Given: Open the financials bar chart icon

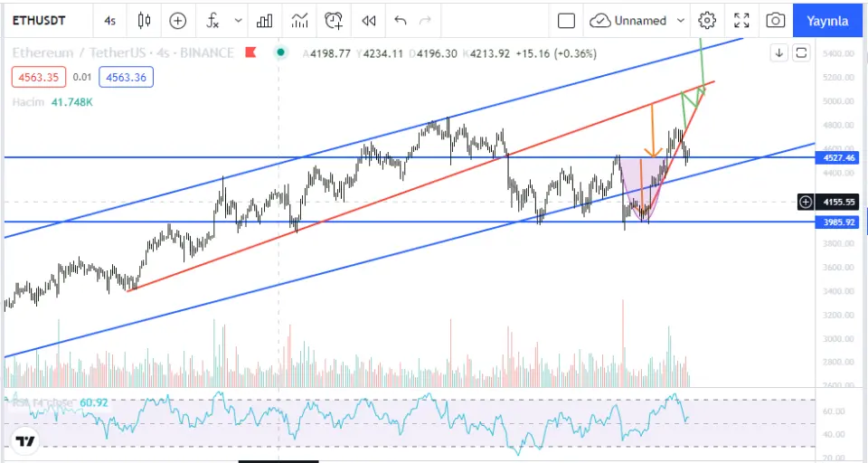Looking at the screenshot, I should (x=265, y=21).
